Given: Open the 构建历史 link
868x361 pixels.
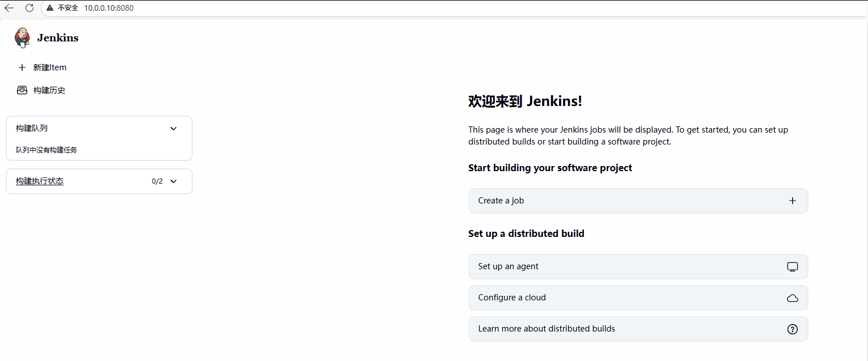Looking at the screenshot, I should tap(49, 90).
